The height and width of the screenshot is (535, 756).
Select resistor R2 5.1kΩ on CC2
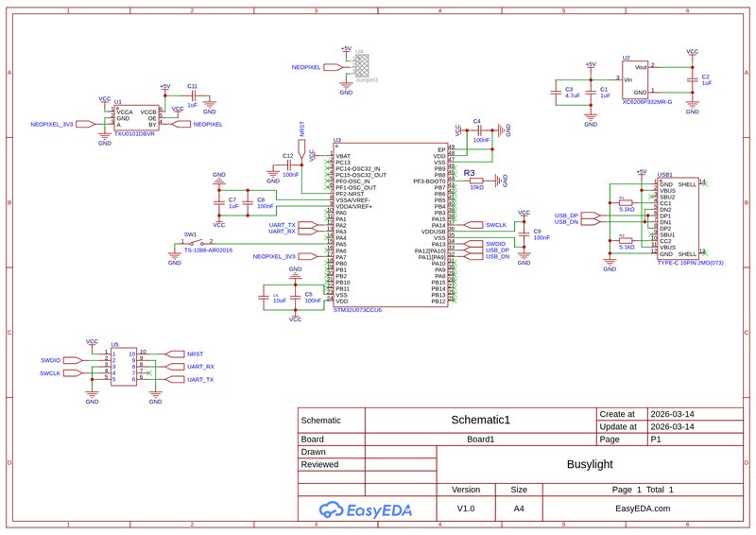coord(626,240)
